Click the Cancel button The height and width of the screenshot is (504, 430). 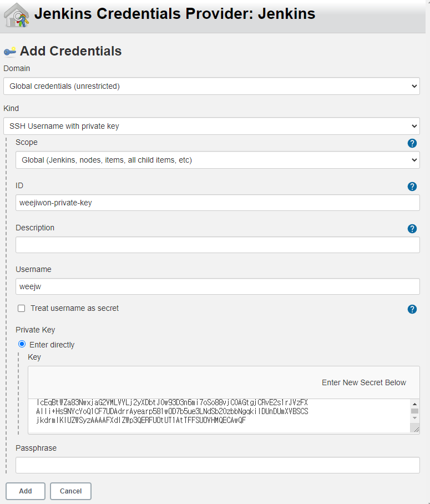coord(70,491)
